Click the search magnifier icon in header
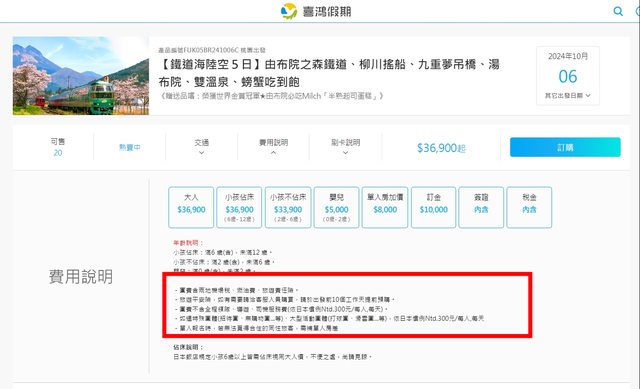640x389 pixels. [x=618, y=11]
